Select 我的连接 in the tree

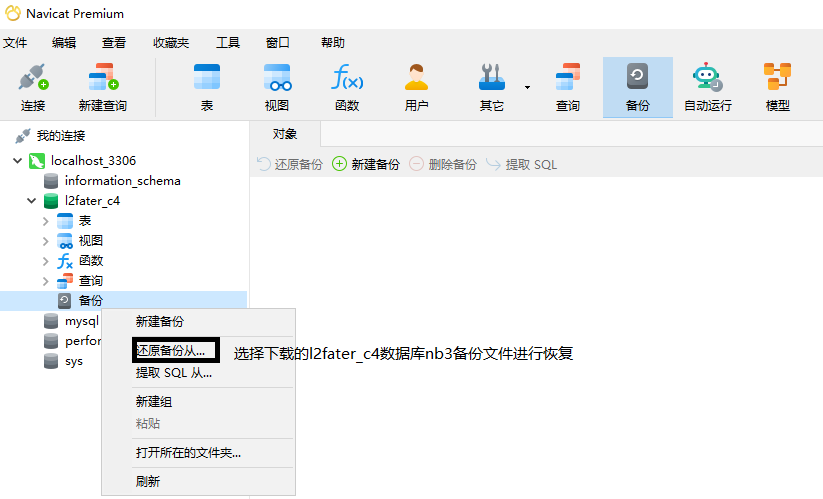tap(61, 136)
